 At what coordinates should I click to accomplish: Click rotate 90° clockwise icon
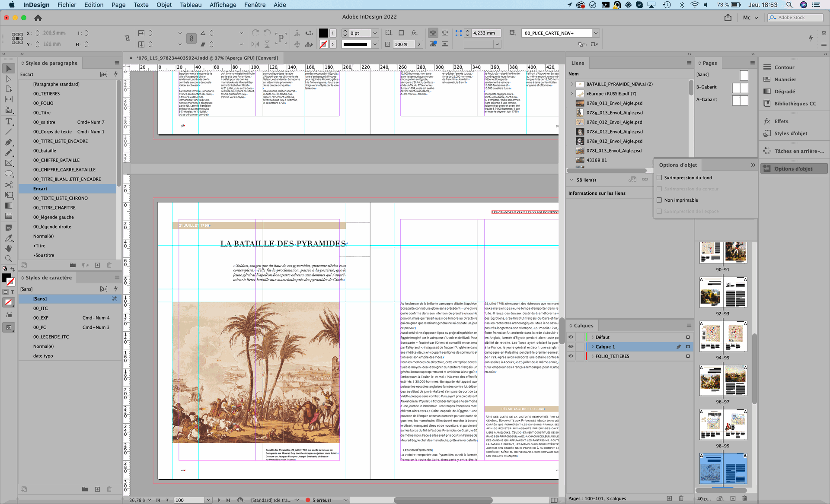(x=255, y=33)
